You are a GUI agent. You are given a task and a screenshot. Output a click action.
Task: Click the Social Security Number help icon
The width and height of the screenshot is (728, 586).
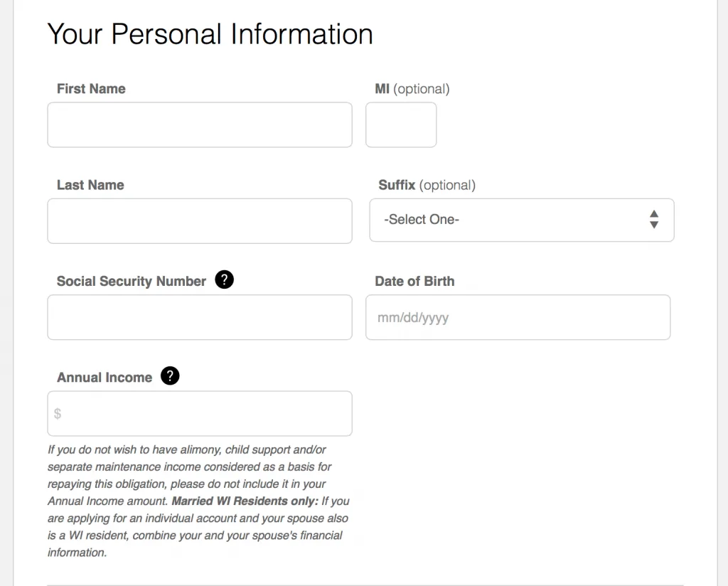(224, 280)
